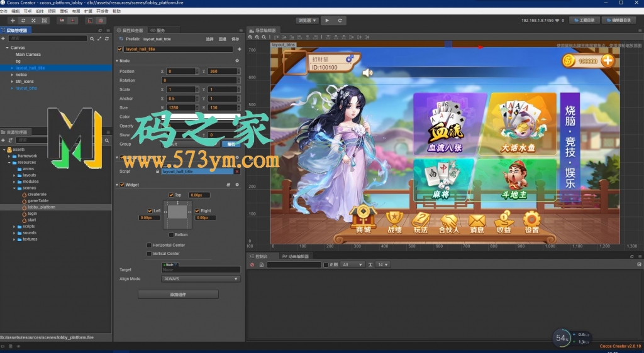Screen dimensions: 644x353
Task: Click the prefab 回退 button
Action: [223, 40]
